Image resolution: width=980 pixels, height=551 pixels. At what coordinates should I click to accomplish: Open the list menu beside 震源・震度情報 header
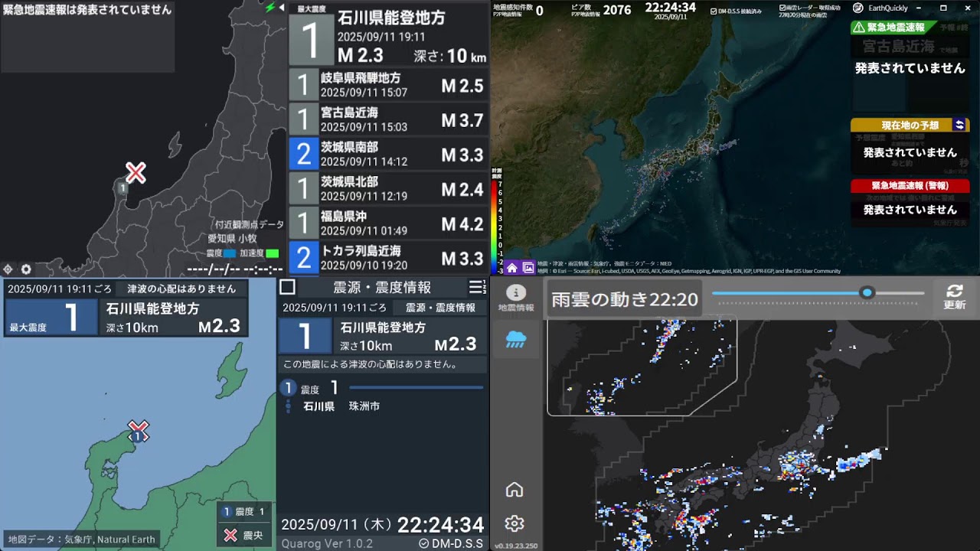477,287
